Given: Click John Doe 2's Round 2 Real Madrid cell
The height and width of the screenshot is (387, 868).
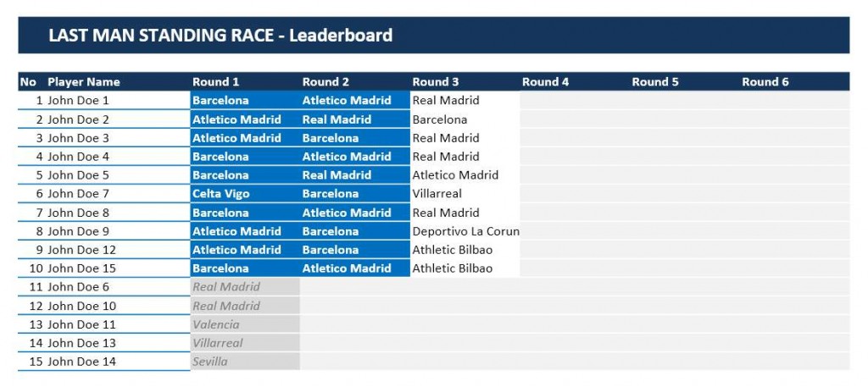Looking at the screenshot, I should [x=355, y=119].
